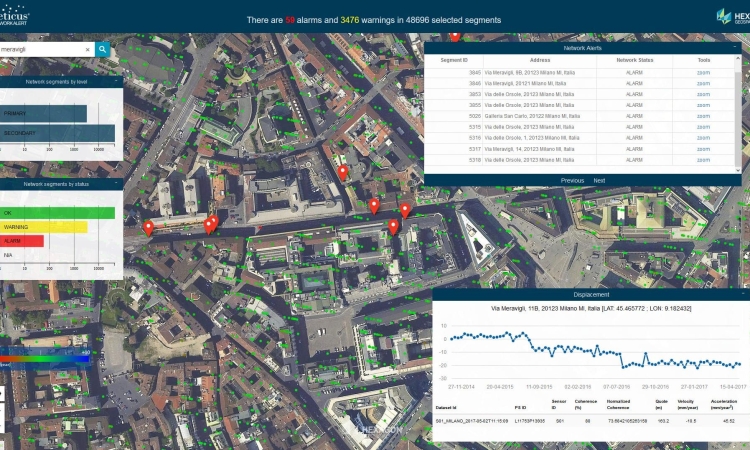Image resolution: width=750 pixels, height=450 pixels.
Task: Zoom to segment 3846
Action: coord(703,83)
